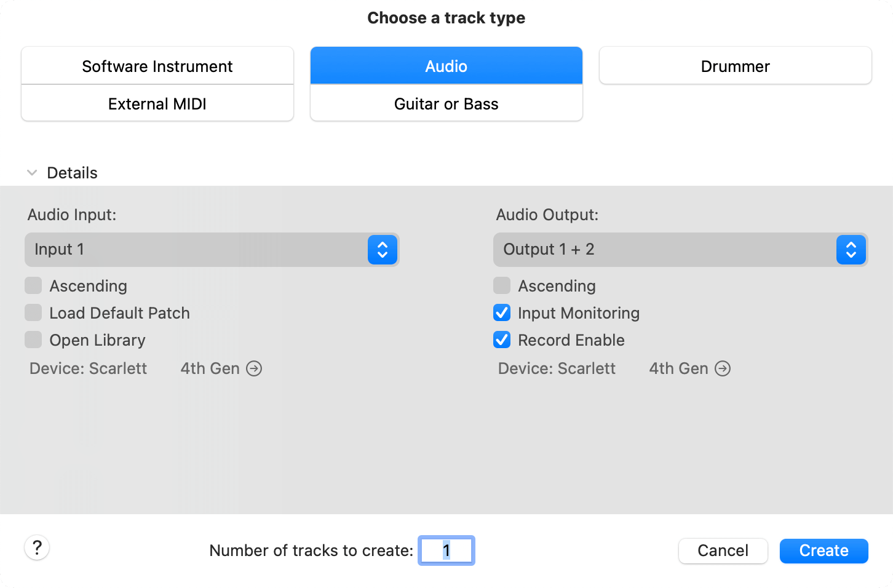Viewport: 893px width, 588px height.
Task: Select External MIDI track type
Action: 157,103
